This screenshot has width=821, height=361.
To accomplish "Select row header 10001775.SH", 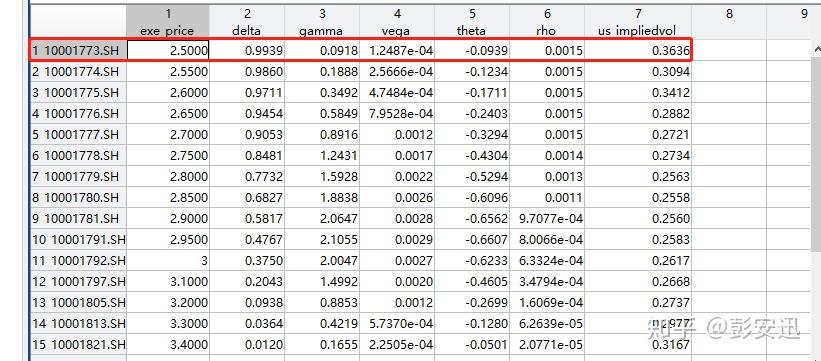I will tap(78, 93).
